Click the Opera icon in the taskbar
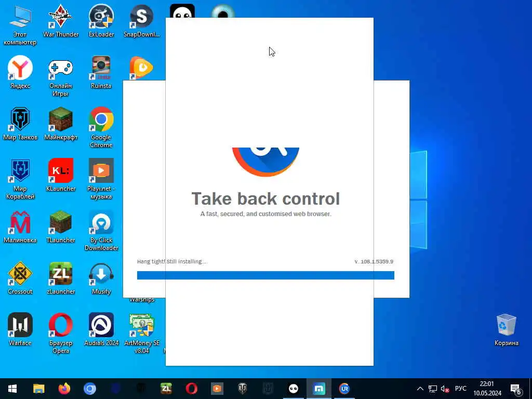The height and width of the screenshot is (399, 532). click(x=191, y=389)
